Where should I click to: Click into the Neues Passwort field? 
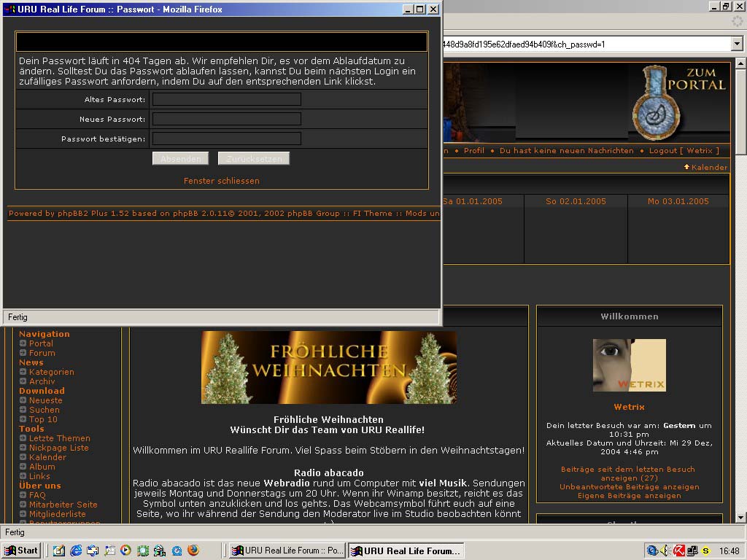click(x=227, y=119)
